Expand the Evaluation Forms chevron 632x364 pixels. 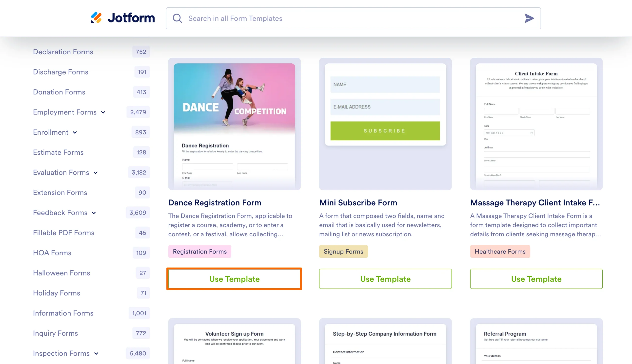[x=96, y=173]
